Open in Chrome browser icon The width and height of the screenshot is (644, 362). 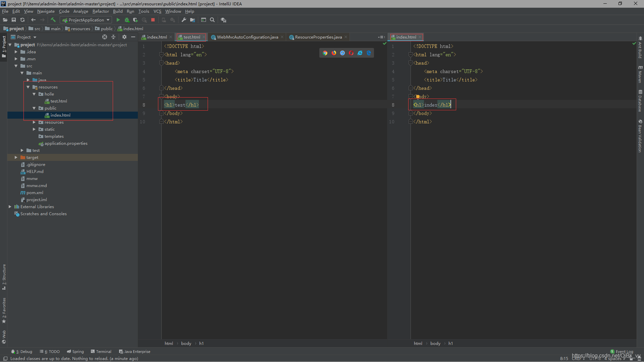325,53
